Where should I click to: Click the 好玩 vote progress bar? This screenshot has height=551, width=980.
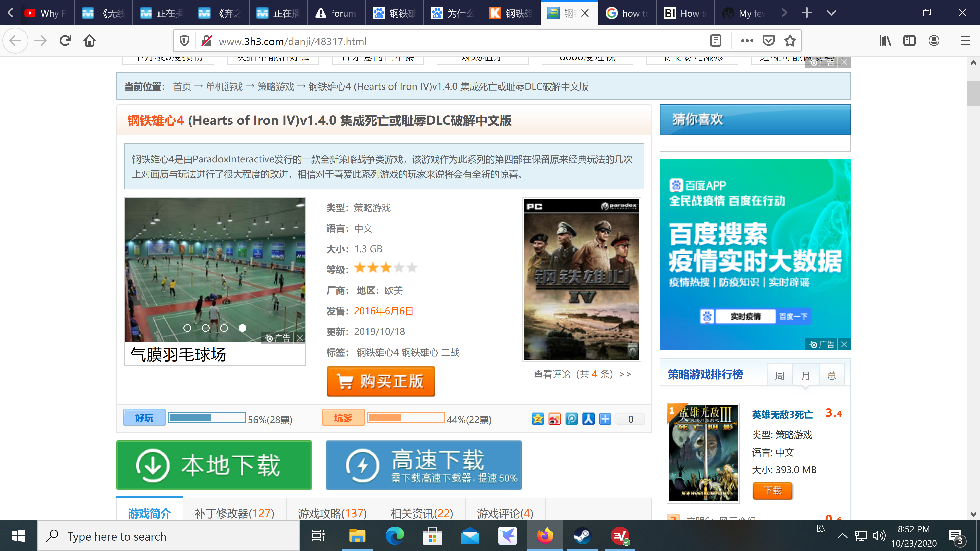click(x=206, y=418)
